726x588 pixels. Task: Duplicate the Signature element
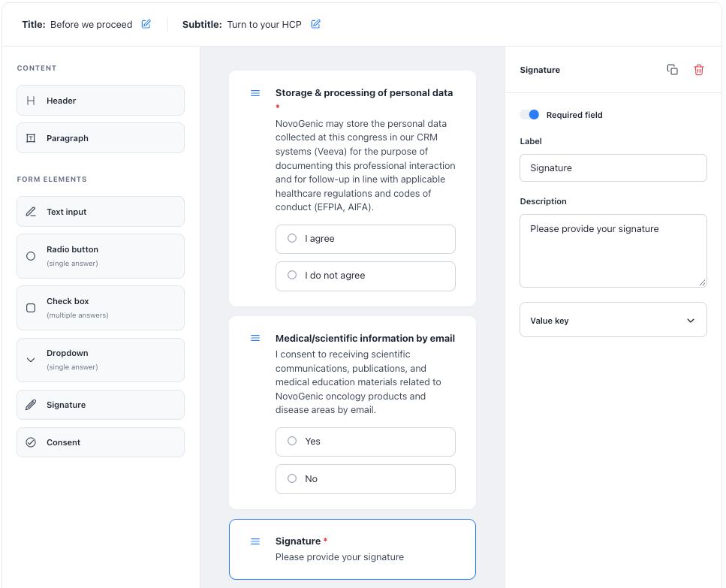coord(672,70)
